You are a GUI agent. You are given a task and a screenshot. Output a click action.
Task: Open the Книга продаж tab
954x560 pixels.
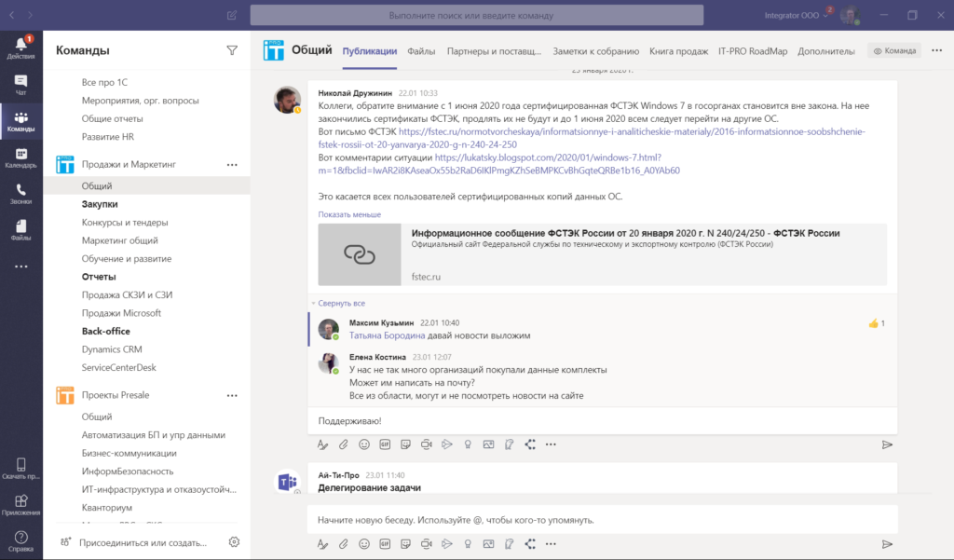point(678,51)
